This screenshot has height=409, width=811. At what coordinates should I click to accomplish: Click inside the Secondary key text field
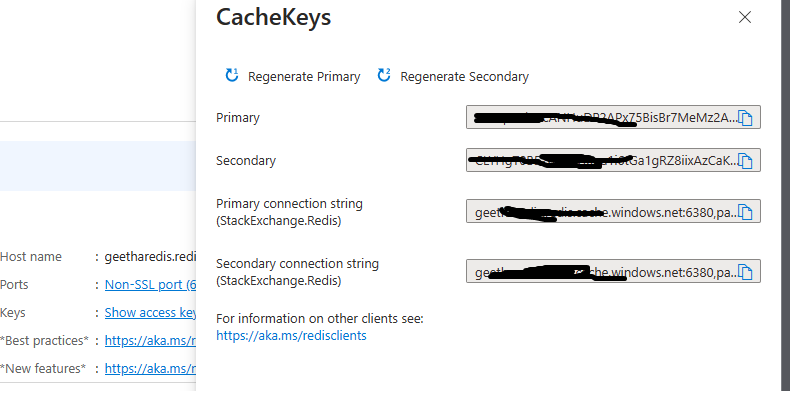(613, 160)
